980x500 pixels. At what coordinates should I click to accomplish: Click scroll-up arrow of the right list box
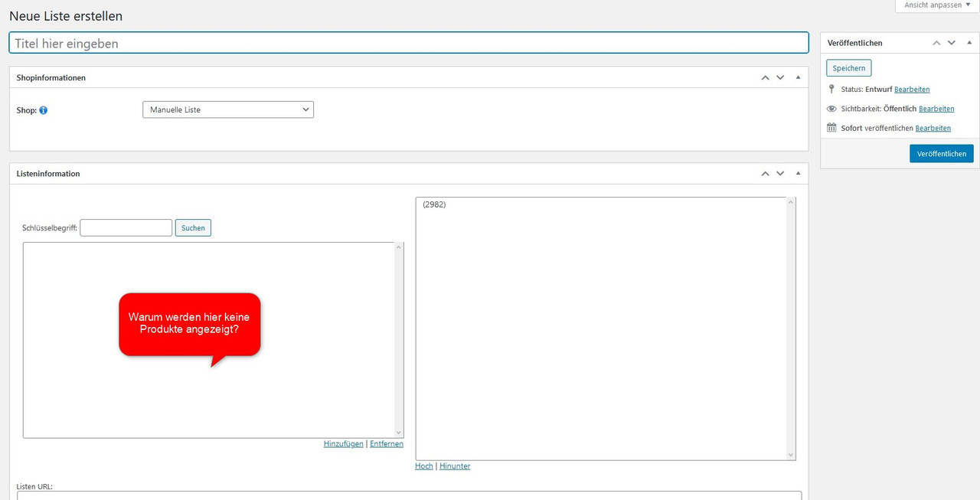[791, 203]
